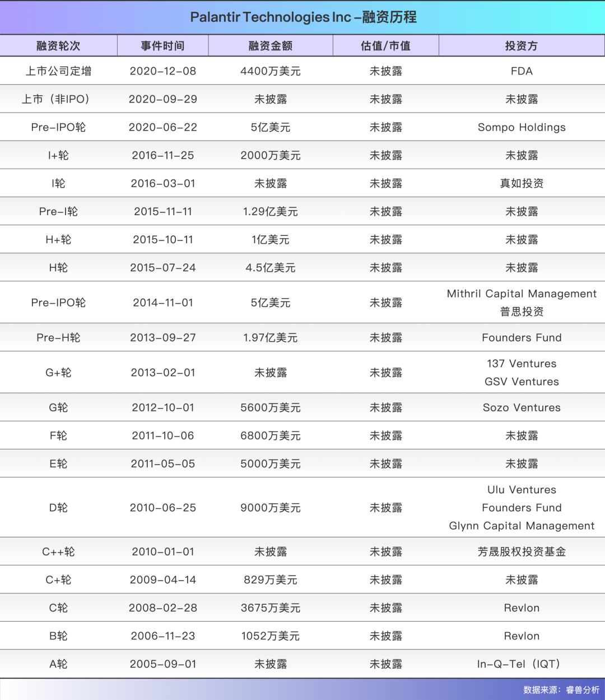Click the 3675万美元 amount cell
This screenshot has height=700, width=605.
[x=271, y=608]
